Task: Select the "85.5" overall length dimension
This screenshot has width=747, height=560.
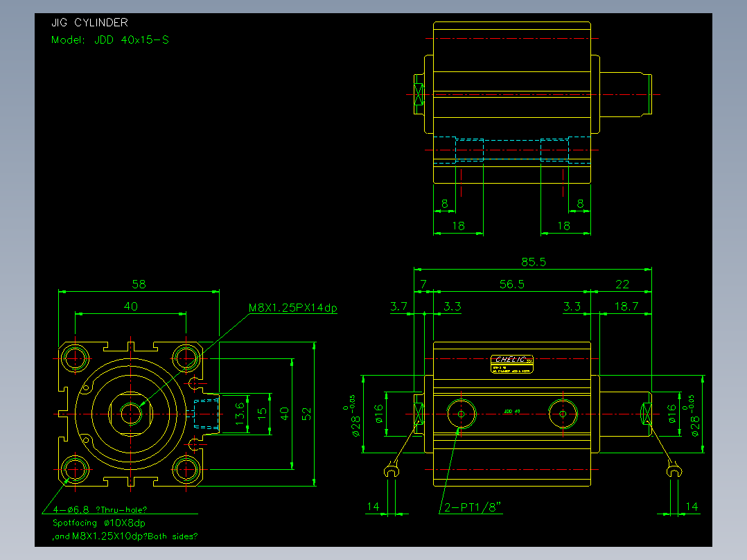Action: tap(534, 262)
